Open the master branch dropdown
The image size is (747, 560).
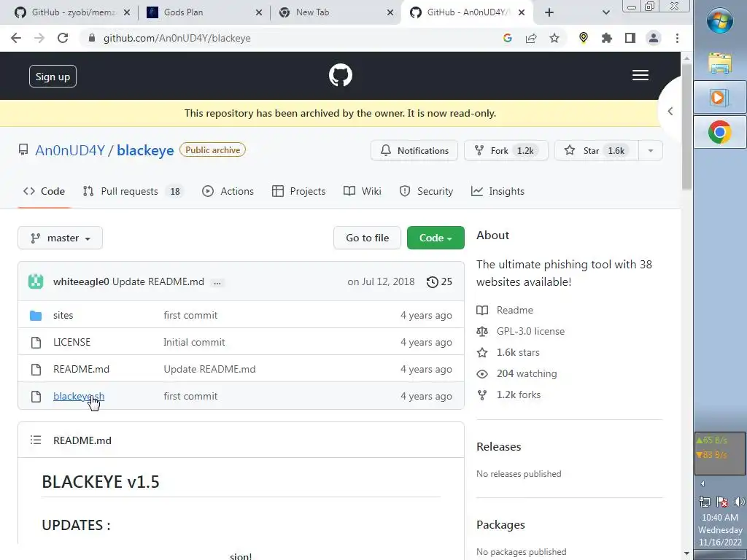(60, 238)
